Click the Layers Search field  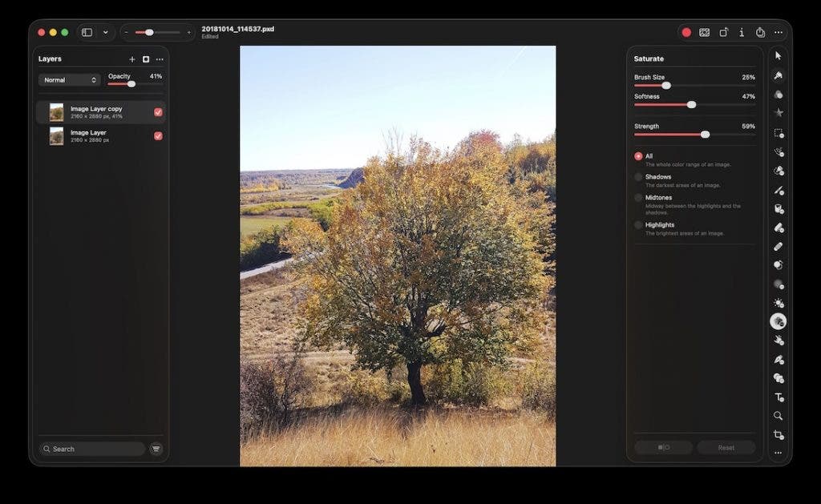92,449
